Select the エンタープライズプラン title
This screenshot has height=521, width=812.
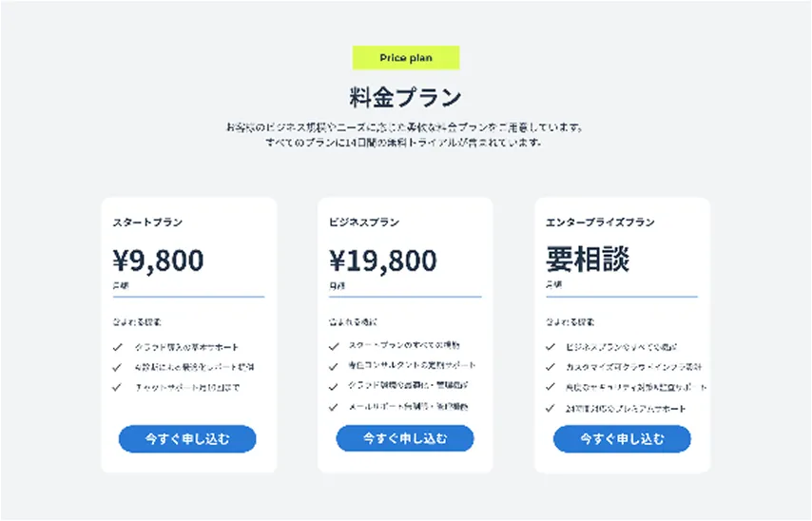600,222
